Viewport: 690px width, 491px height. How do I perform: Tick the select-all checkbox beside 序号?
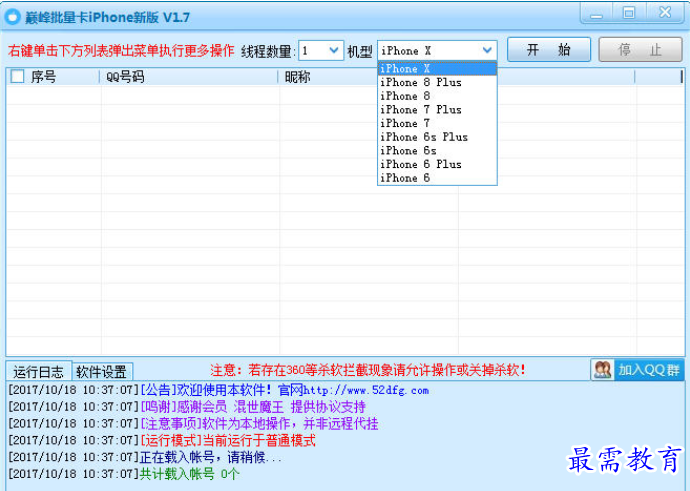point(17,77)
